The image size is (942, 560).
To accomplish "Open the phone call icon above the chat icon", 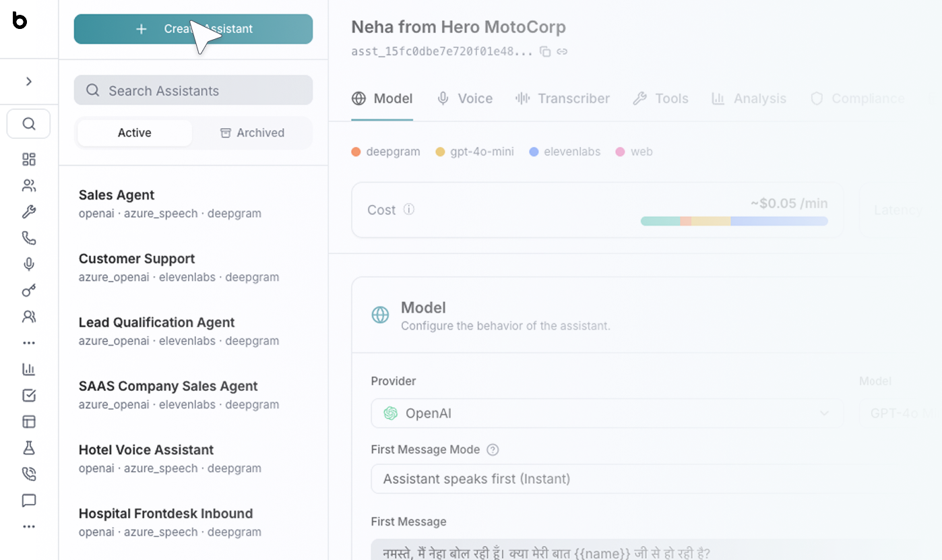I will [x=29, y=474].
